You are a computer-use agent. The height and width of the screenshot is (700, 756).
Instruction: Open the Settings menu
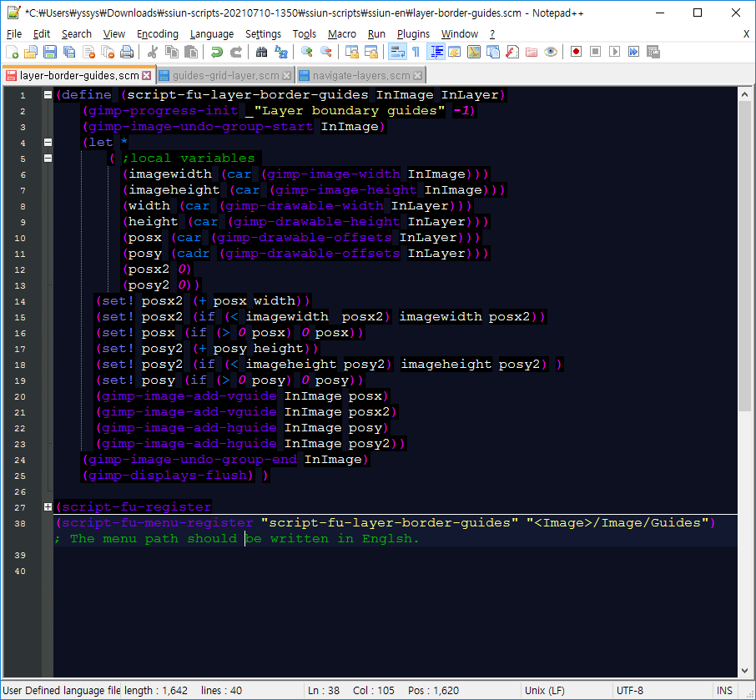(x=263, y=33)
